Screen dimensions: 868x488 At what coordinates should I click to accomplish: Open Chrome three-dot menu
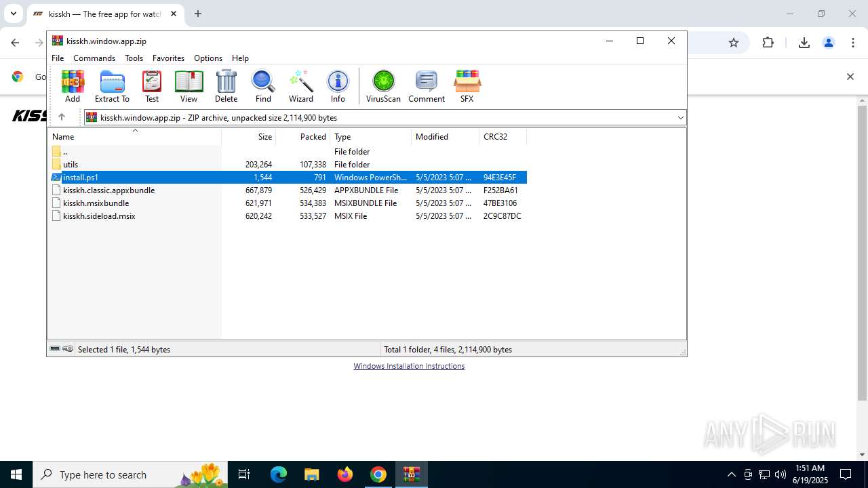coord(853,43)
